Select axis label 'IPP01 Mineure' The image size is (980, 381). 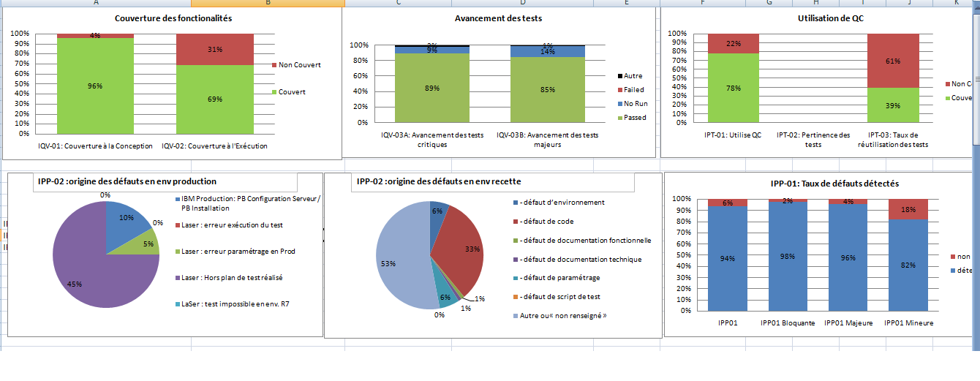(x=908, y=322)
